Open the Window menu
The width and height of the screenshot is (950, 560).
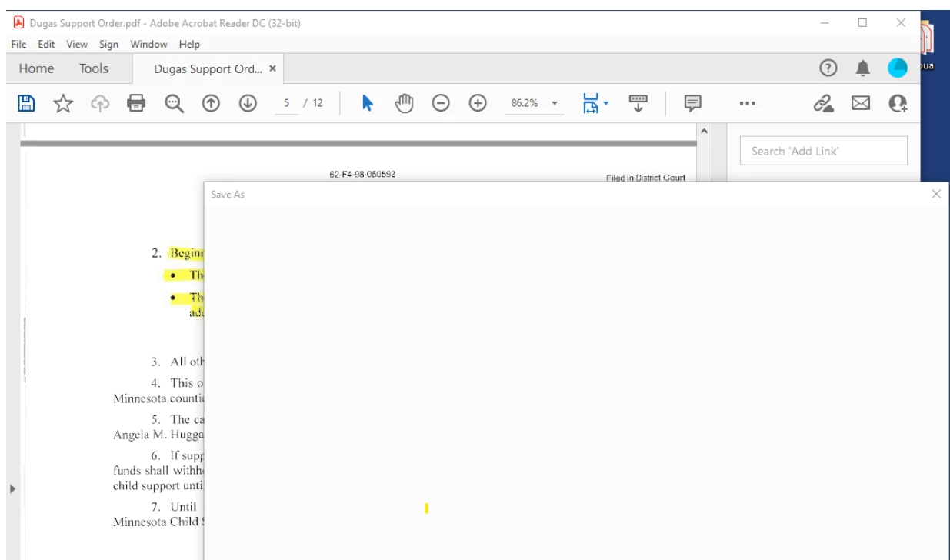point(148,44)
